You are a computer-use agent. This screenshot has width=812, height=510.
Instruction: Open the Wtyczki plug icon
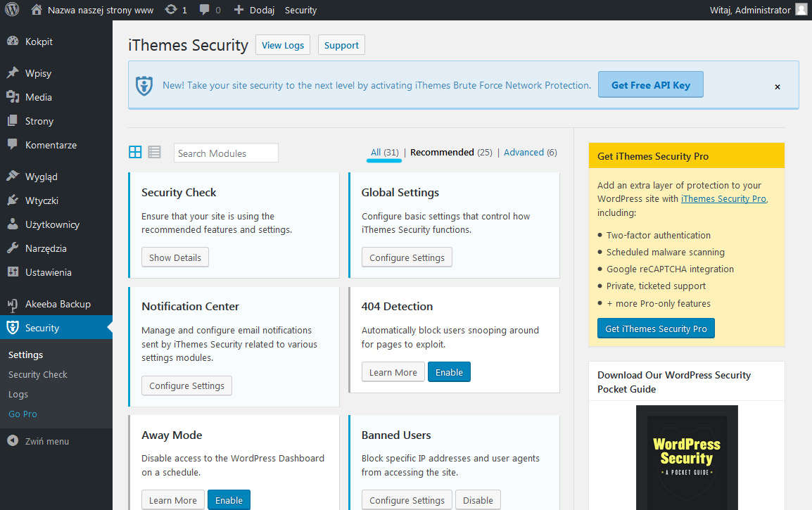(x=13, y=200)
